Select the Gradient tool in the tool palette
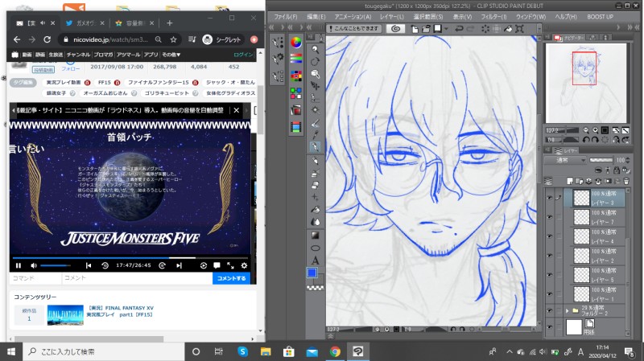The width and height of the screenshot is (644, 361). [x=315, y=236]
